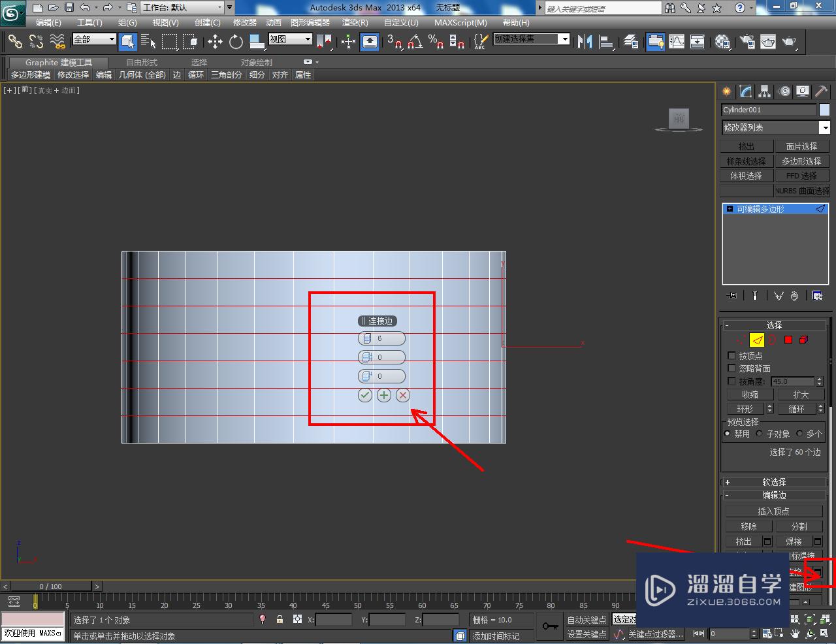Toggle 设置关键点 set key mode
Image resolution: width=836 pixels, height=644 pixels.
[587, 634]
